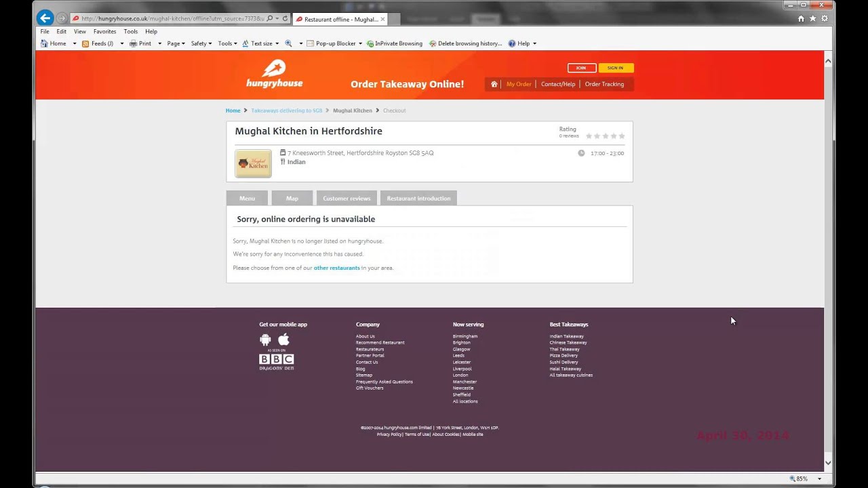Click the star rating widget
Viewport: 868px width, 488px height.
pyautogui.click(x=606, y=136)
